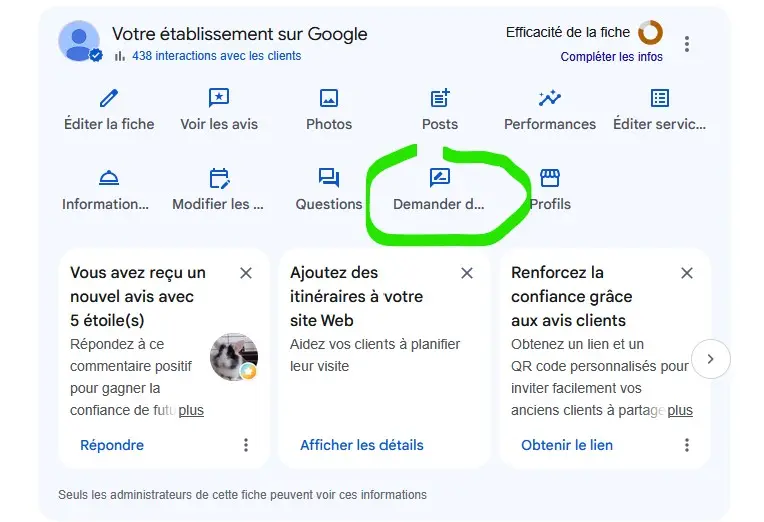Expand QR code card text with plus
Screen dimensions: 764x522
pos(680,410)
